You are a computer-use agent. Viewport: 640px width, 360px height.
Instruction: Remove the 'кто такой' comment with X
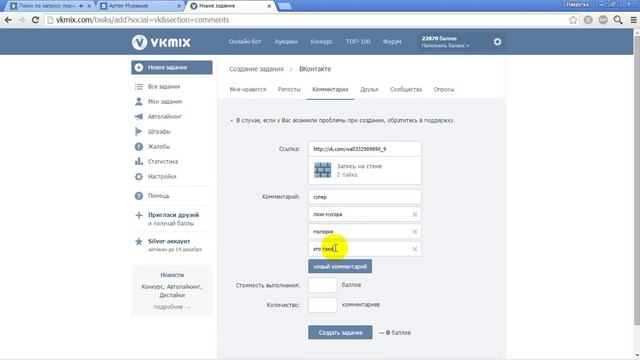415,249
